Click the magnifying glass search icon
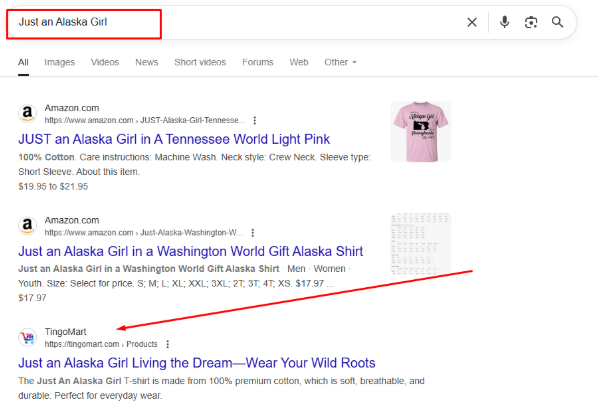The width and height of the screenshot is (598, 411). pyautogui.click(x=557, y=22)
